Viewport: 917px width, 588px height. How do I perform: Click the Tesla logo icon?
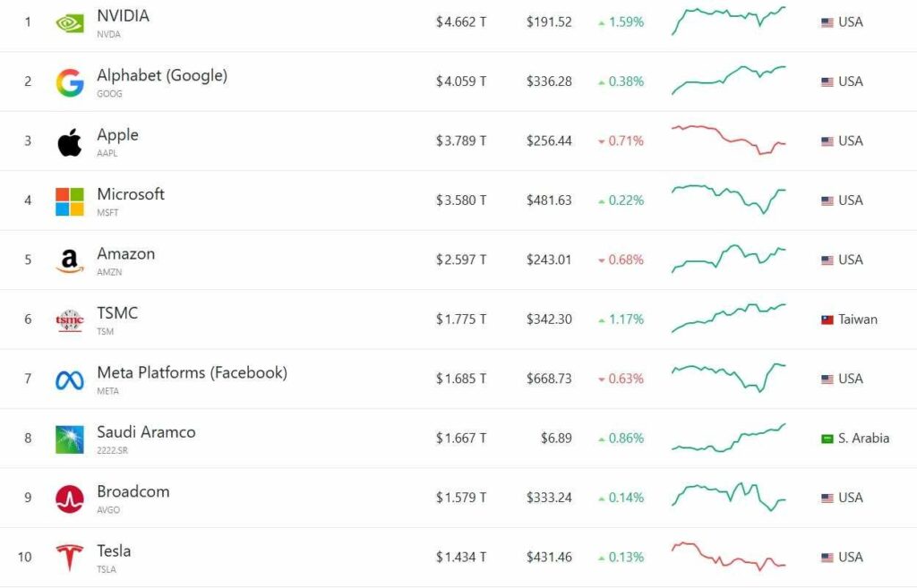70,558
